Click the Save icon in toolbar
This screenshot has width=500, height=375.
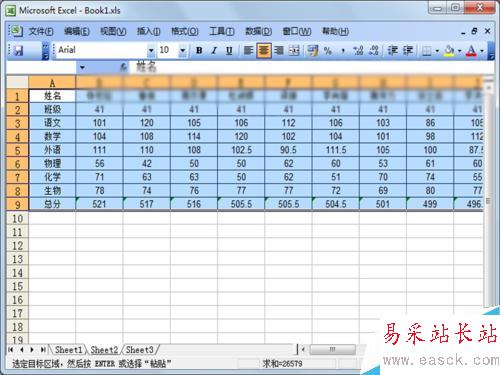coord(18,51)
